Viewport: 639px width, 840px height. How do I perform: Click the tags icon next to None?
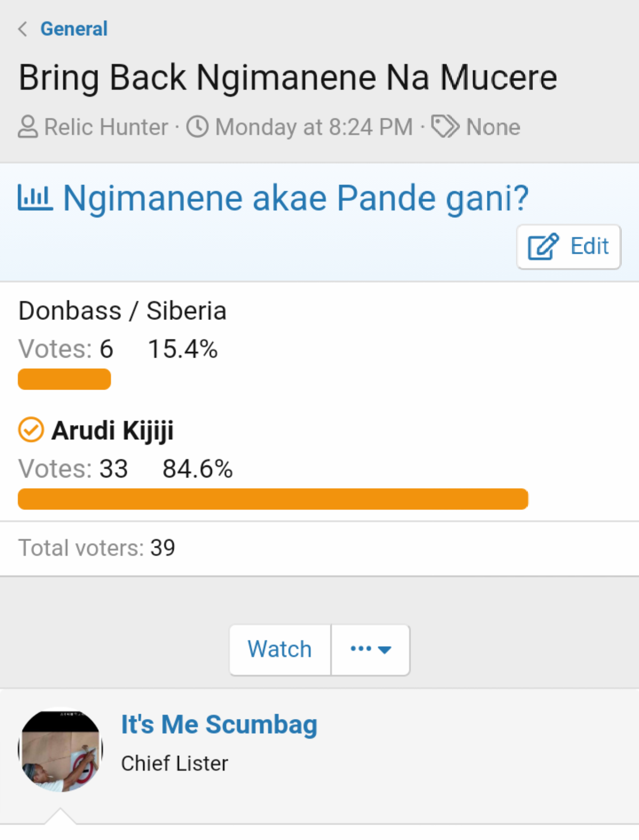445,127
